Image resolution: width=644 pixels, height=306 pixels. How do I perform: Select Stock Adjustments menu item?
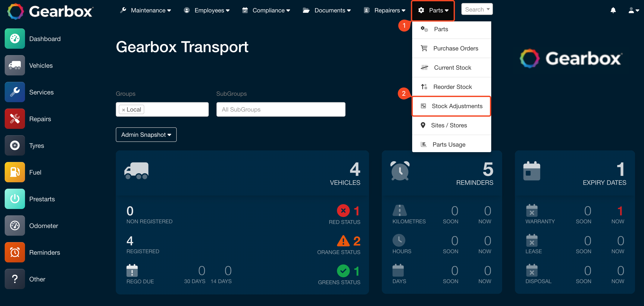coord(451,106)
